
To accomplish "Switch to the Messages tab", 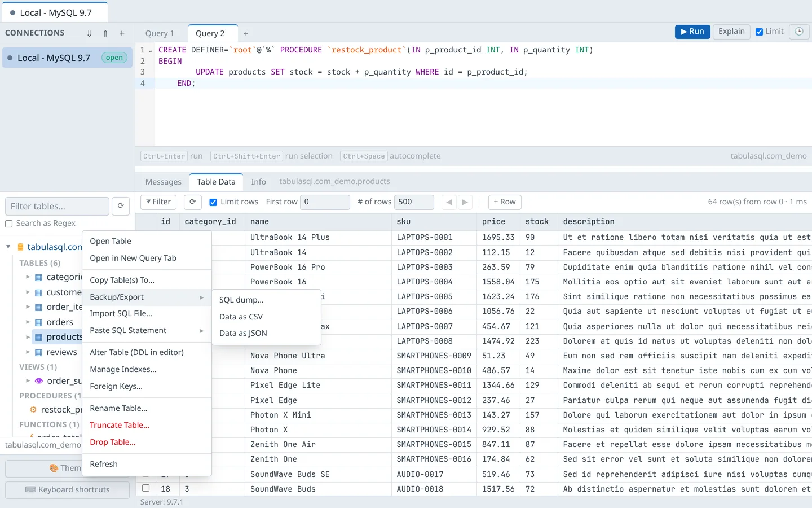I will pyautogui.click(x=164, y=182).
